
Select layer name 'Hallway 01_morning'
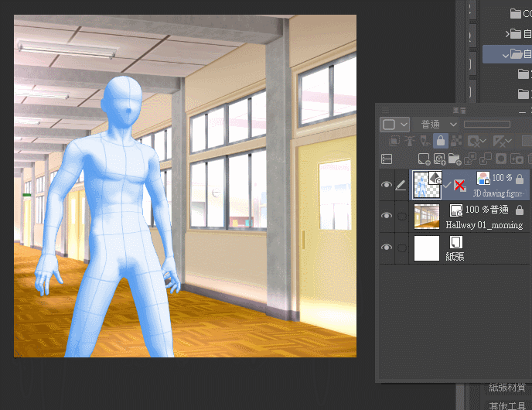click(x=484, y=225)
